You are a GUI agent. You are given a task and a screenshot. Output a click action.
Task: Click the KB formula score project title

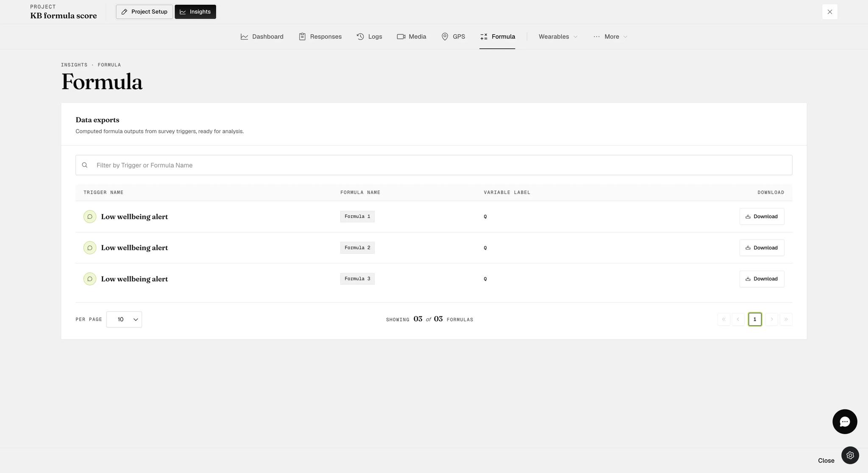(64, 16)
